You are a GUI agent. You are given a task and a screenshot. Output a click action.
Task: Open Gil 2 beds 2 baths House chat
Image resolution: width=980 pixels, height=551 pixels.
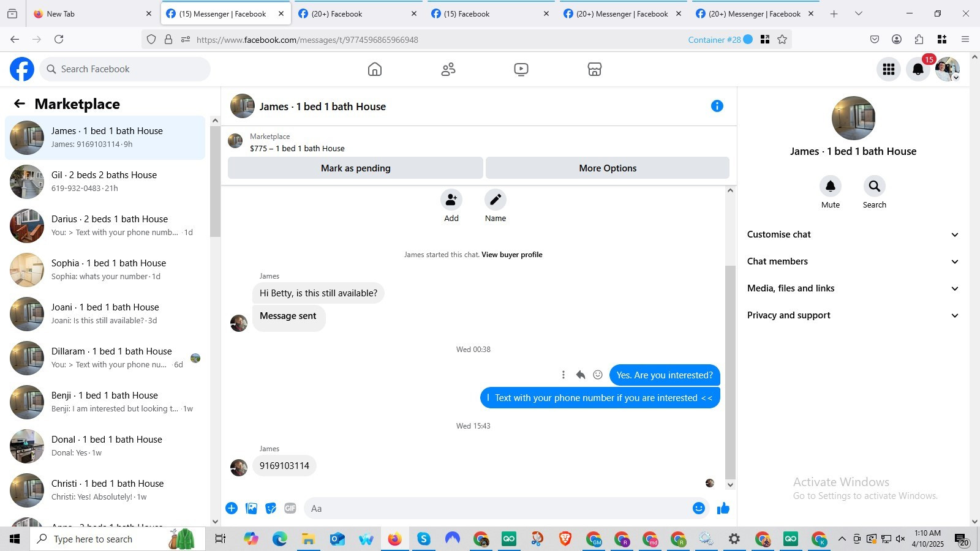click(105, 182)
